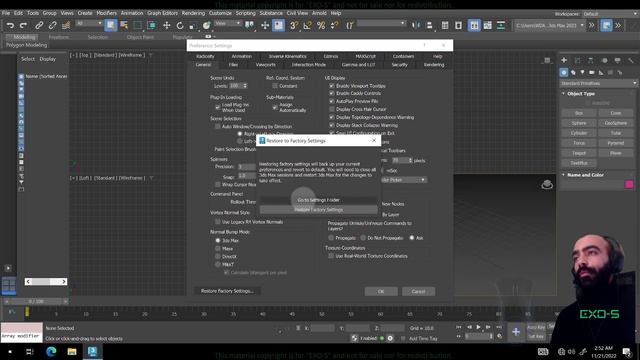Click the Align tool icon

click(x=429, y=25)
